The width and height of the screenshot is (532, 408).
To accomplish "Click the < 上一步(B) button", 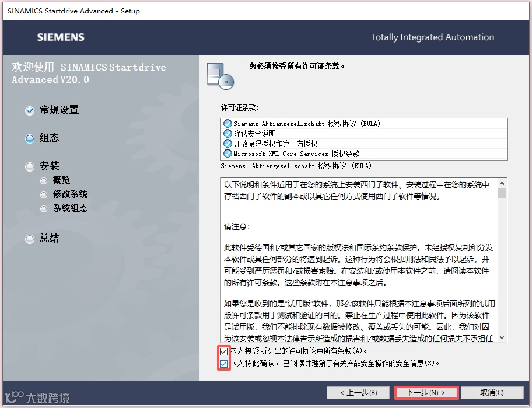I will point(358,393).
